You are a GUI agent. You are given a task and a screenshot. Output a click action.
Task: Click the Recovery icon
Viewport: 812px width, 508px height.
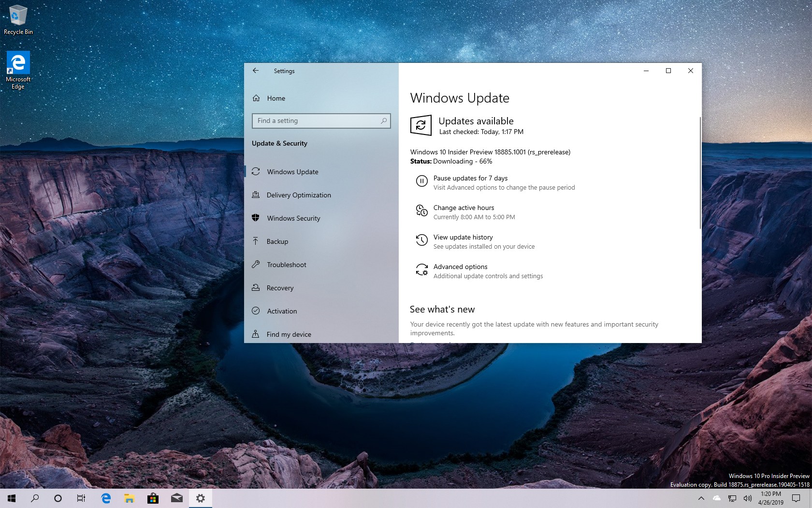(x=256, y=287)
